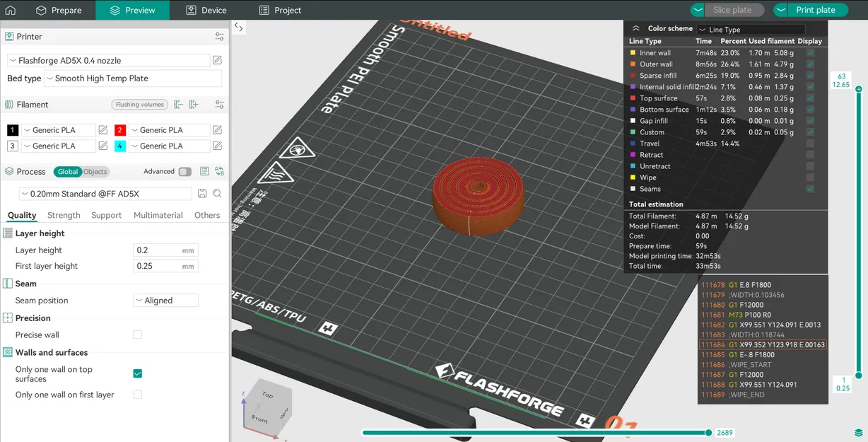Switch to the Project tab
Image resolution: width=868 pixels, height=442 pixels.
pyautogui.click(x=280, y=10)
